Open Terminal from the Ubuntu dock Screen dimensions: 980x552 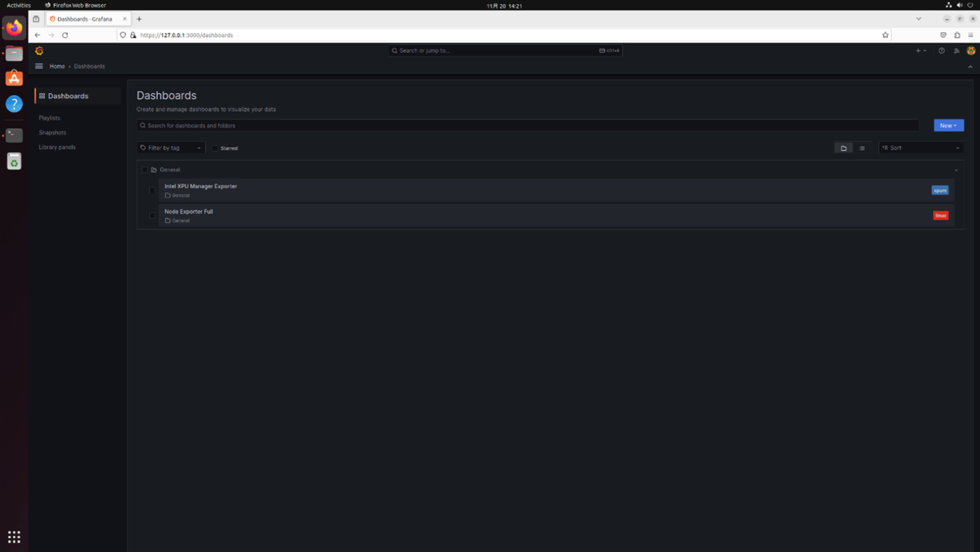(14, 134)
